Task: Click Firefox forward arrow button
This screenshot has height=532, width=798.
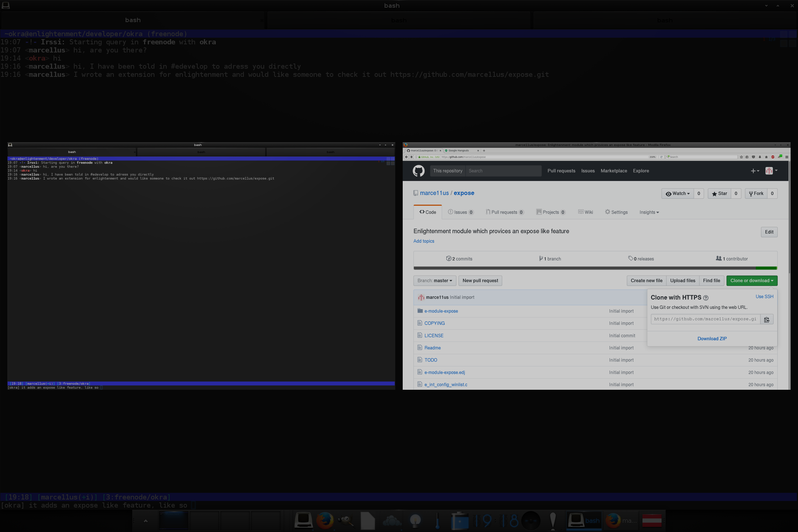Action: pyautogui.click(x=411, y=157)
